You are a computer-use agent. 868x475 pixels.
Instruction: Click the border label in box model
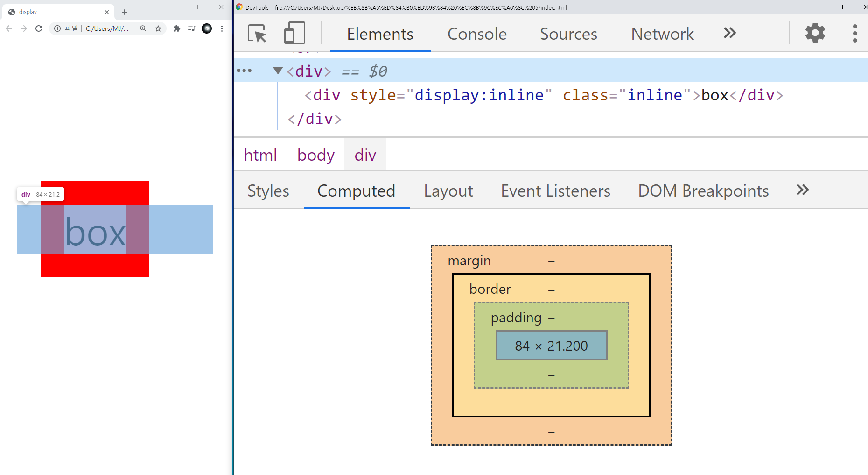coord(490,289)
